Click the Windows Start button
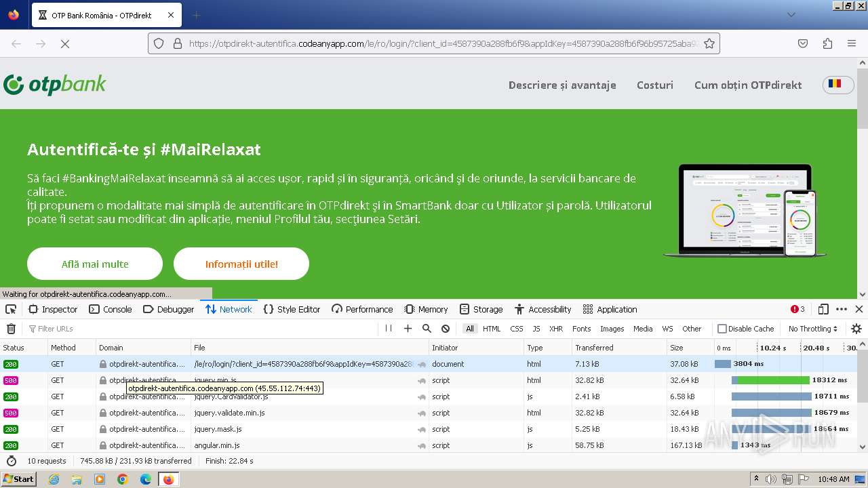The height and width of the screenshot is (488, 868). (18, 479)
